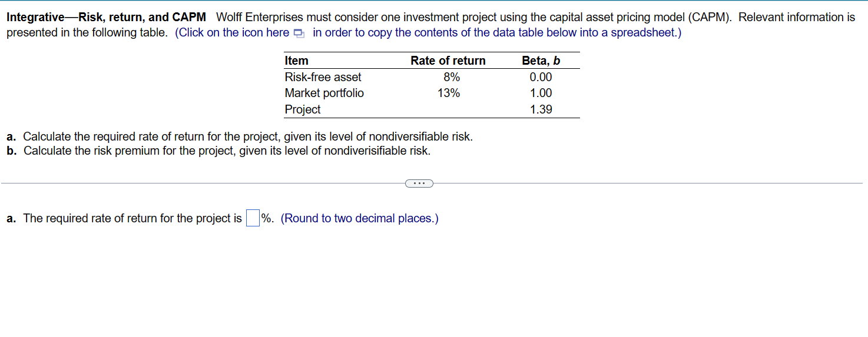Click the ellipsis expander on the divider
This screenshot has height=337, width=868.
419,183
